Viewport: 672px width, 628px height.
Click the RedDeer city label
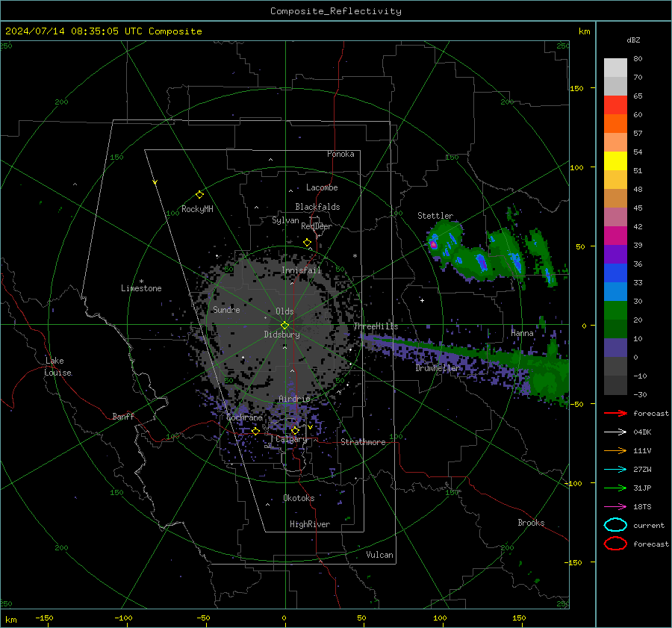[x=317, y=226]
